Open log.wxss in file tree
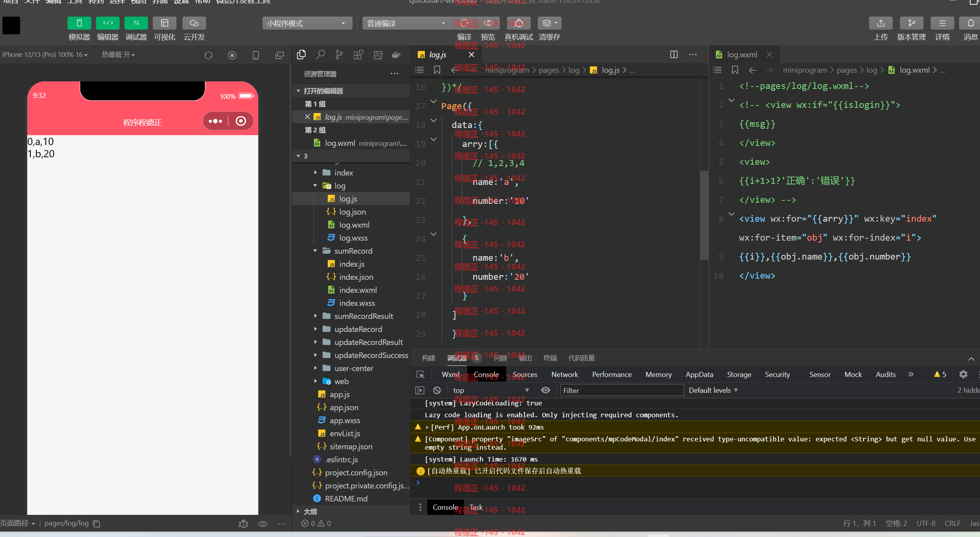This screenshot has width=980, height=537. (x=353, y=238)
